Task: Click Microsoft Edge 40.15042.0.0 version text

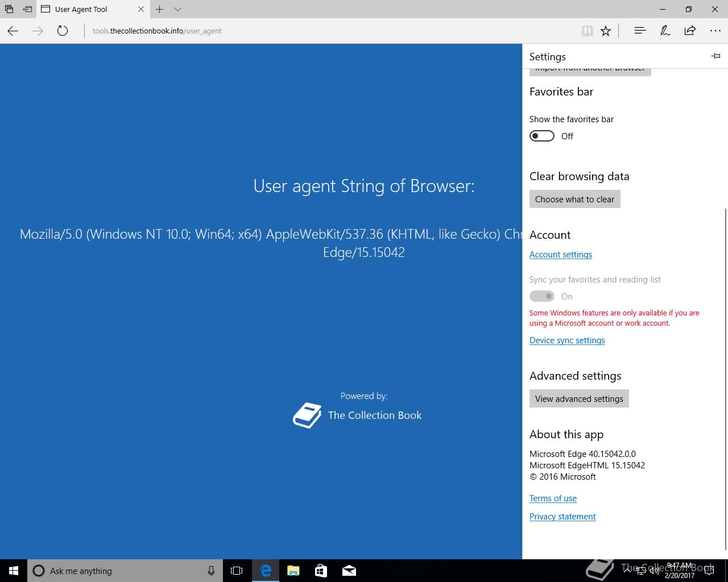Action: coord(582,454)
